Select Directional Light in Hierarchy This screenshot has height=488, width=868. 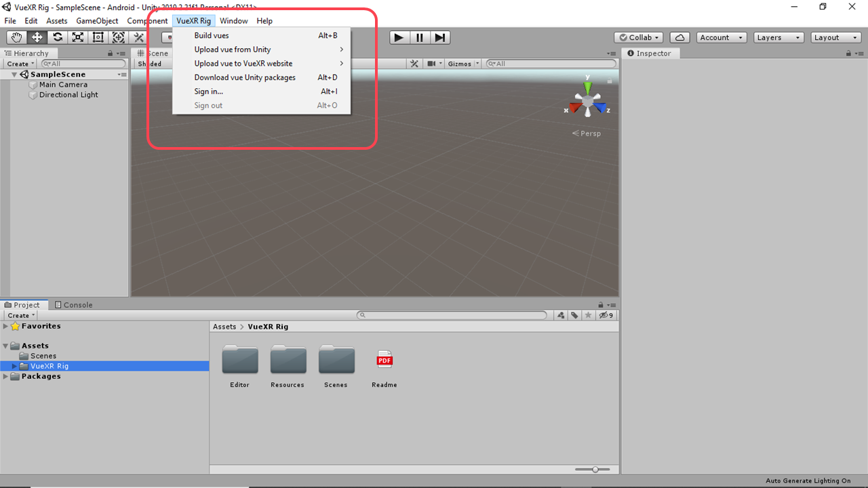point(68,95)
